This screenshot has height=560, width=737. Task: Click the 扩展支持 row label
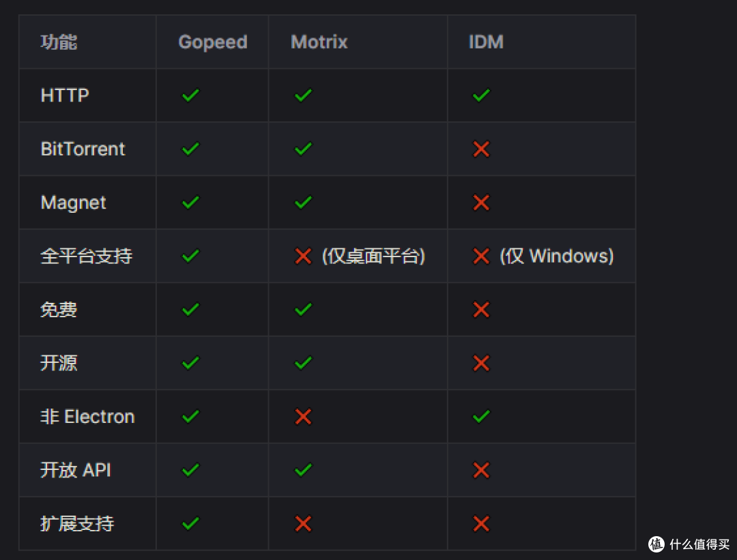[77, 523]
